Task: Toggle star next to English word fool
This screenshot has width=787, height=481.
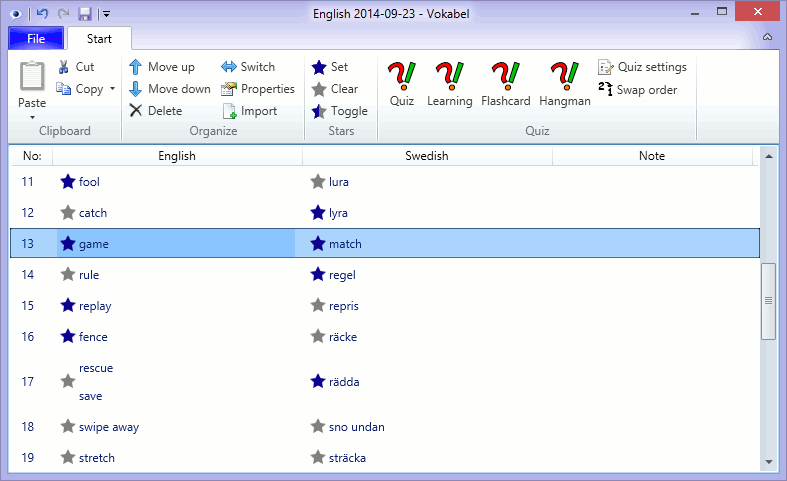Action: (68, 182)
